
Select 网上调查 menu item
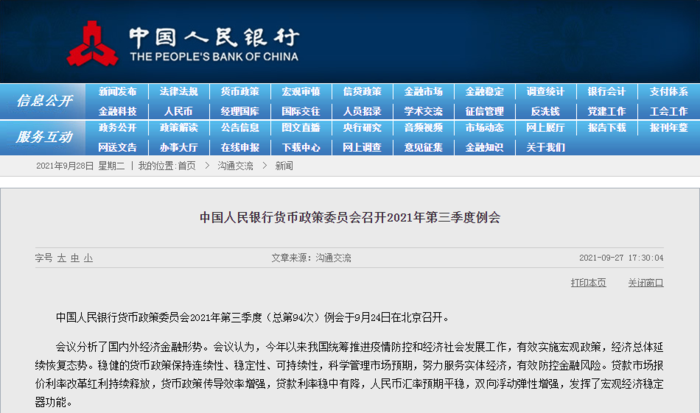click(362, 147)
